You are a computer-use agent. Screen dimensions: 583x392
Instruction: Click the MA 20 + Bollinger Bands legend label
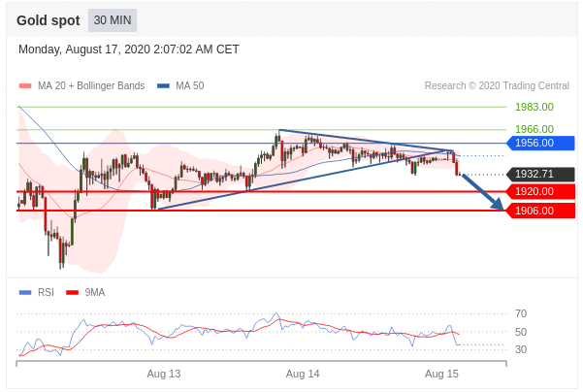pos(91,86)
